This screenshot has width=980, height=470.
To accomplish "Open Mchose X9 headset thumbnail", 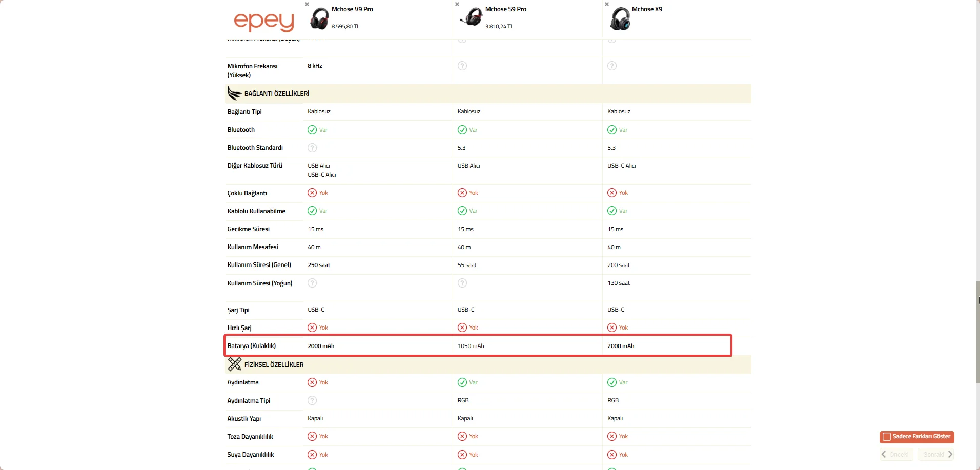I will coord(620,19).
